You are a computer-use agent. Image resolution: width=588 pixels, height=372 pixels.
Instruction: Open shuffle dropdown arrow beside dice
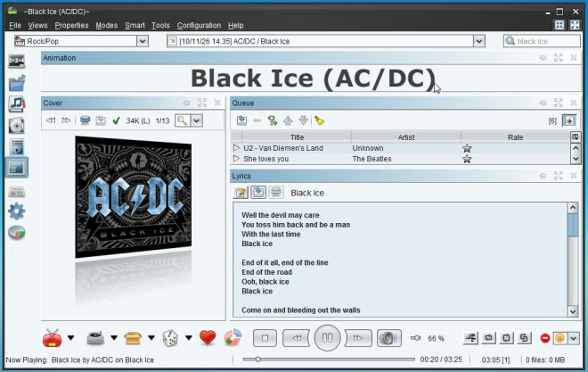[x=189, y=338]
